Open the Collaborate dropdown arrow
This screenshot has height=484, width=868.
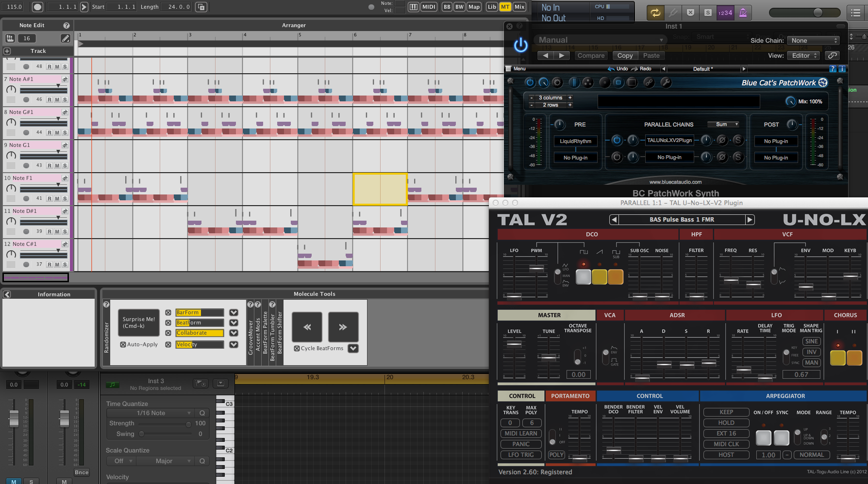[234, 333]
